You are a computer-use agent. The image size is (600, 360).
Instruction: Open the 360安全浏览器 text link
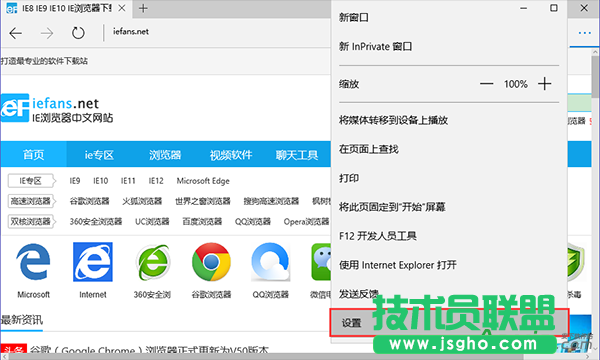pyautogui.click(x=96, y=222)
